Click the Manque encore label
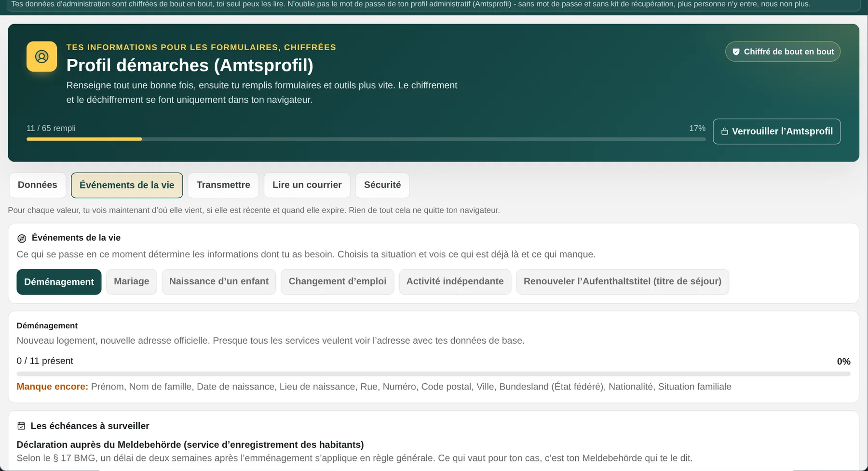Viewport: 868px width, 471px height. pos(53,387)
